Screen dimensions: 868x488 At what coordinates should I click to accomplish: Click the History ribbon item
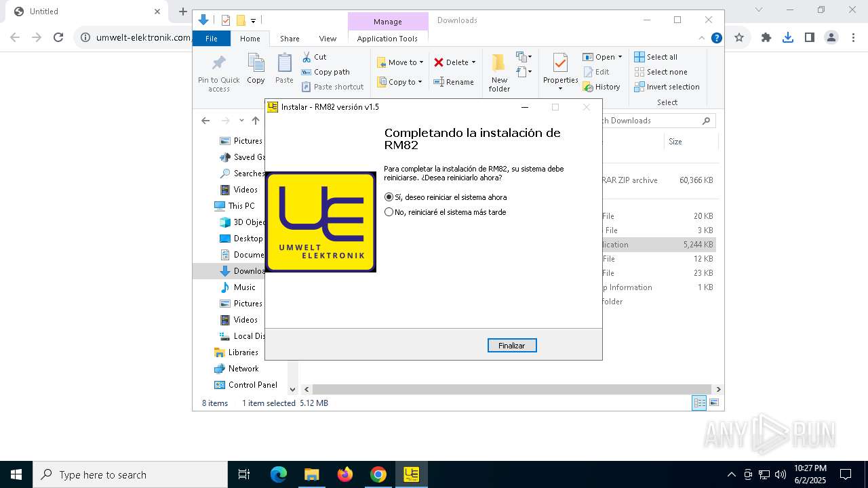[601, 87]
